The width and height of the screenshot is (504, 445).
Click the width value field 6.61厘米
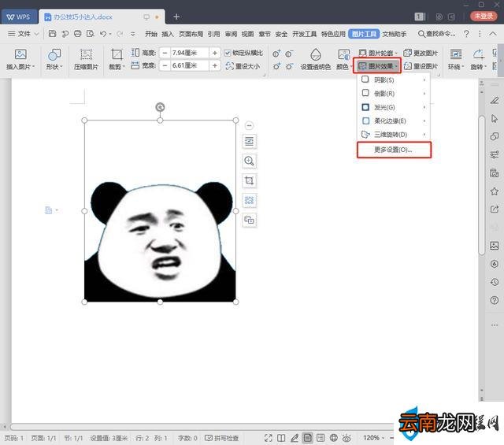(190, 65)
